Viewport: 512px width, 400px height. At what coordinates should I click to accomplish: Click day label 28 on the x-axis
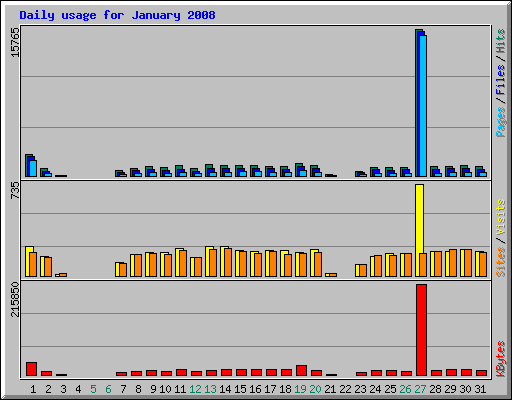pos(435,389)
